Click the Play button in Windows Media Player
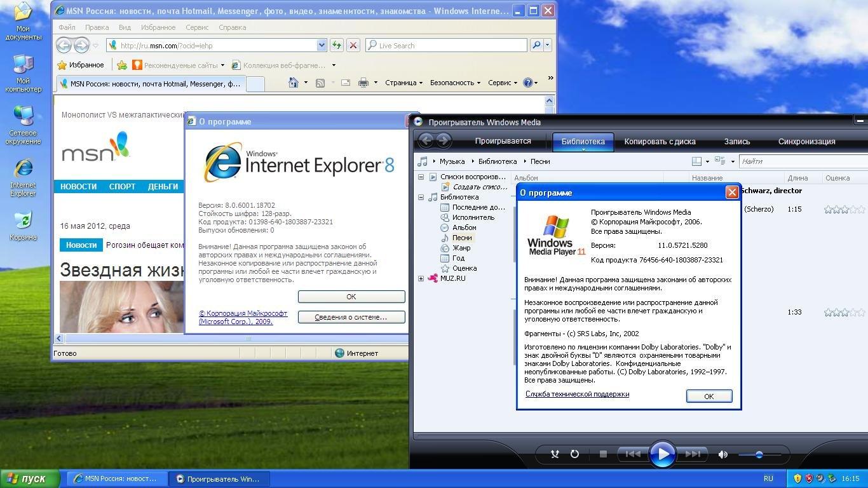The image size is (868, 488). pos(662,454)
